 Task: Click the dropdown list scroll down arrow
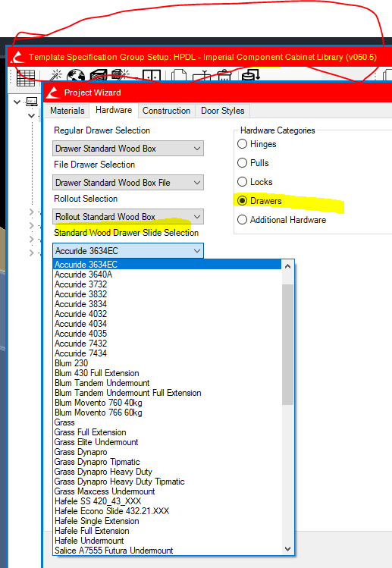tap(287, 549)
